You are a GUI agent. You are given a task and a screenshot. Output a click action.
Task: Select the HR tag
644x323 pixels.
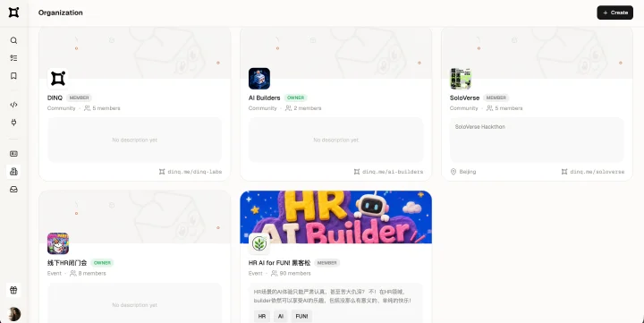tap(262, 317)
